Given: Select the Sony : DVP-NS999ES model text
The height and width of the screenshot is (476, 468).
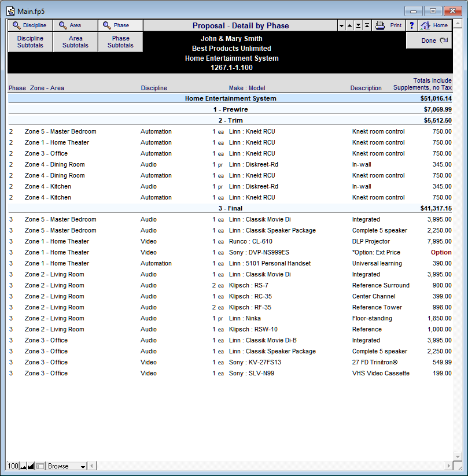Looking at the screenshot, I should pyautogui.click(x=259, y=252).
